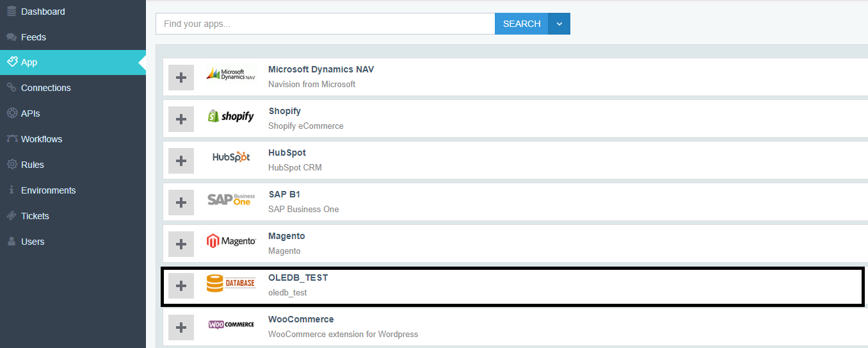Click the Dashboard database icon in sidebar
The image size is (868, 348).
(12, 12)
